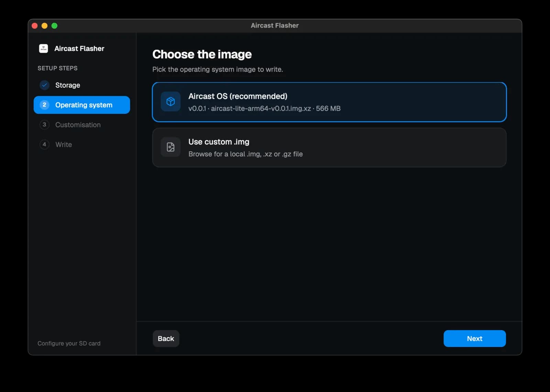550x392 pixels.
Task: Click the step 3 Customisation number badge
Action: pos(44,124)
